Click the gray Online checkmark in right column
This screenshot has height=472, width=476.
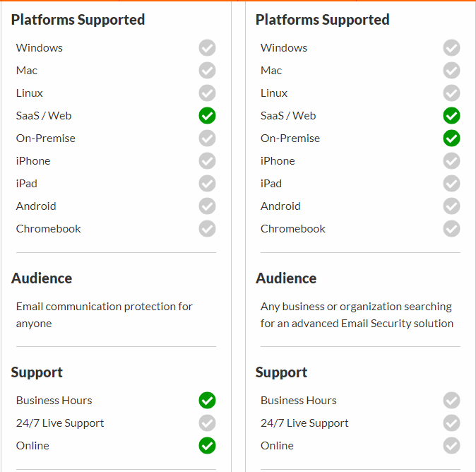pos(451,446)
